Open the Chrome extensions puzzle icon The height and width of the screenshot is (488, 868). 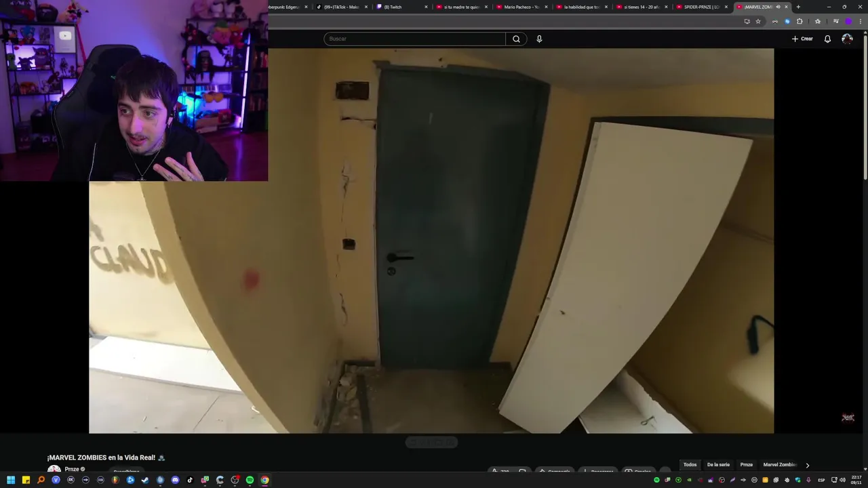800,21
